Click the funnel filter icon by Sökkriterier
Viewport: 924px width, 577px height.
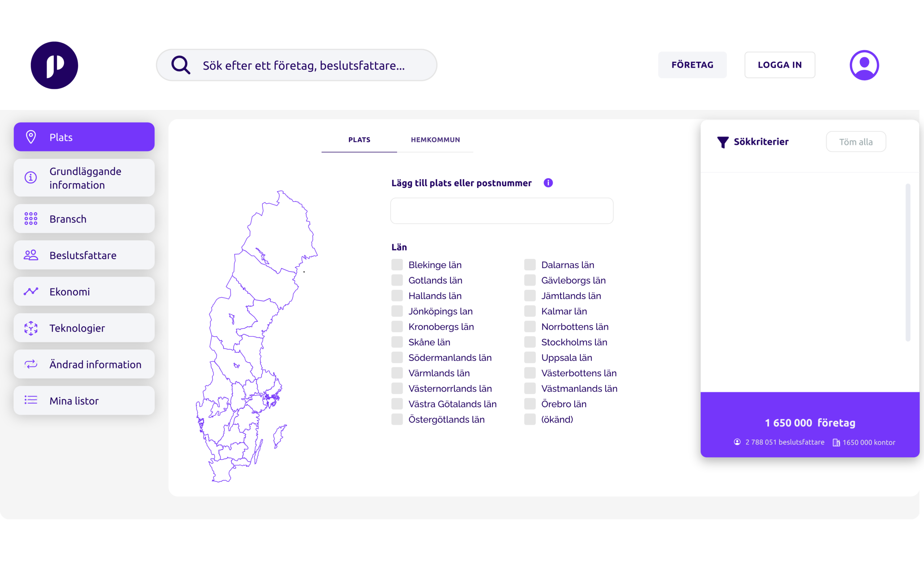click(x=722, y=142)
